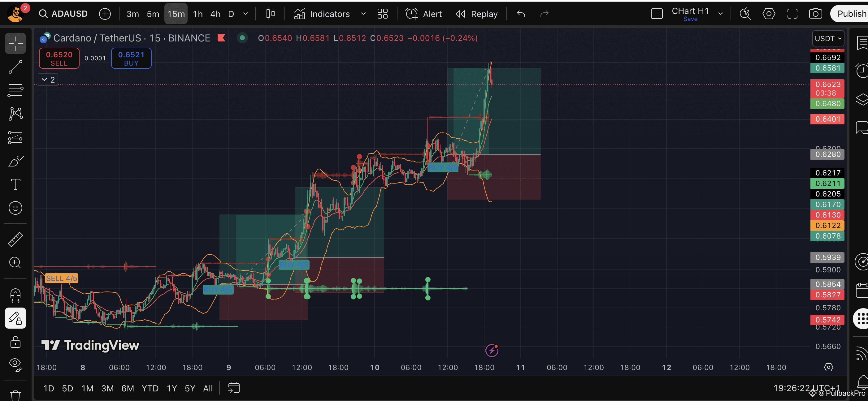Open the quick search lightning icon

[x=745, y=14]
